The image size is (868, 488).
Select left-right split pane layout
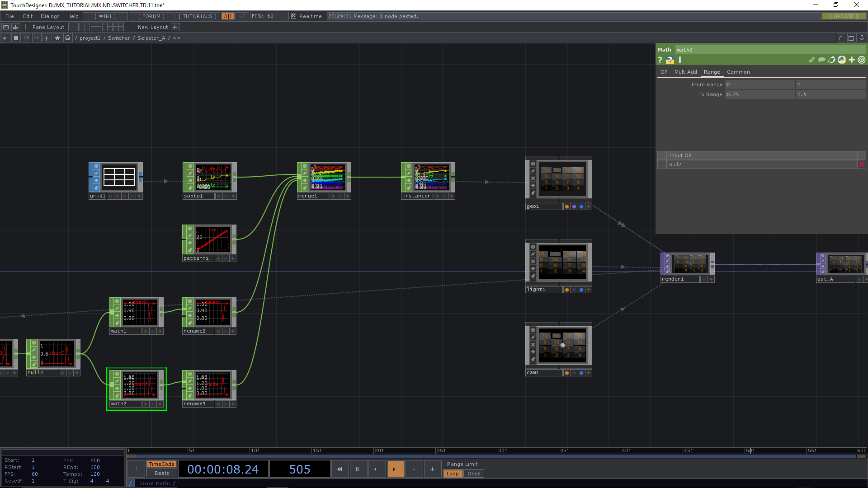(85, 27)
